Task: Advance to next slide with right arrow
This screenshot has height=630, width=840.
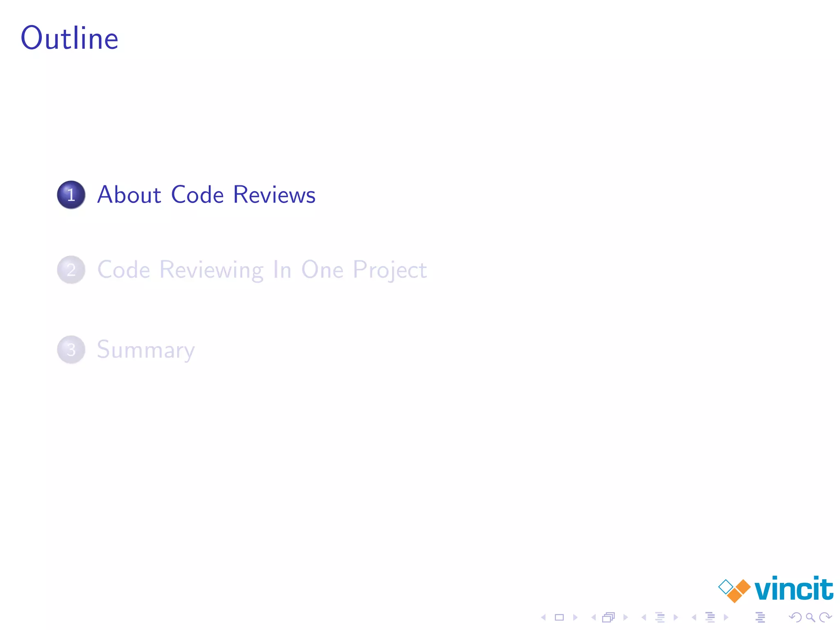Action: point(575,617)
